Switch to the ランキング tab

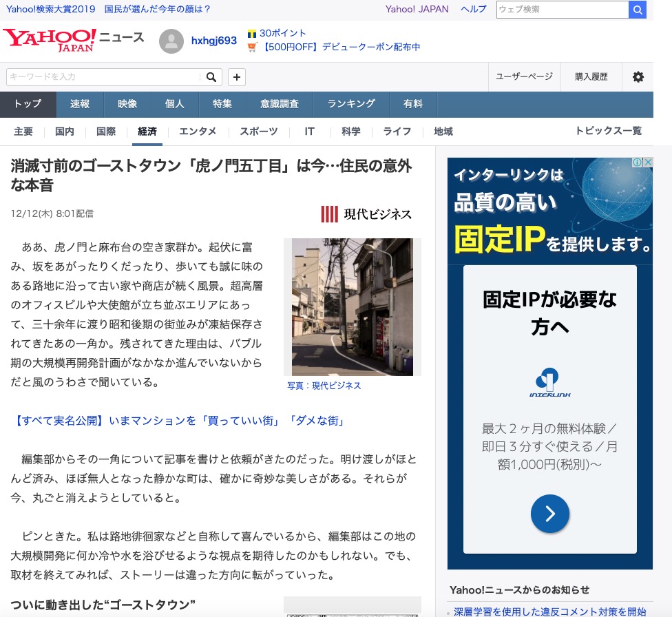pos(351,104)
